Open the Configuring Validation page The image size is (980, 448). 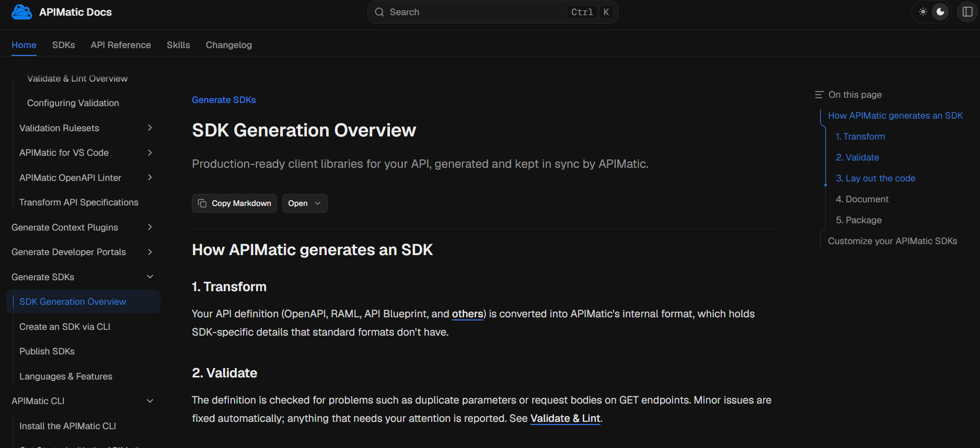(73, 103)
